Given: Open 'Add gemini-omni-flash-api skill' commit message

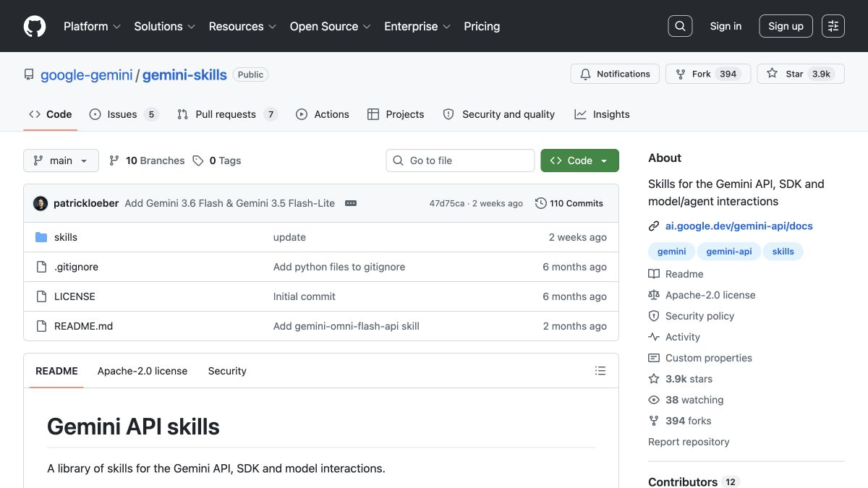Looking at the screenshot, I should pos(346,326).
